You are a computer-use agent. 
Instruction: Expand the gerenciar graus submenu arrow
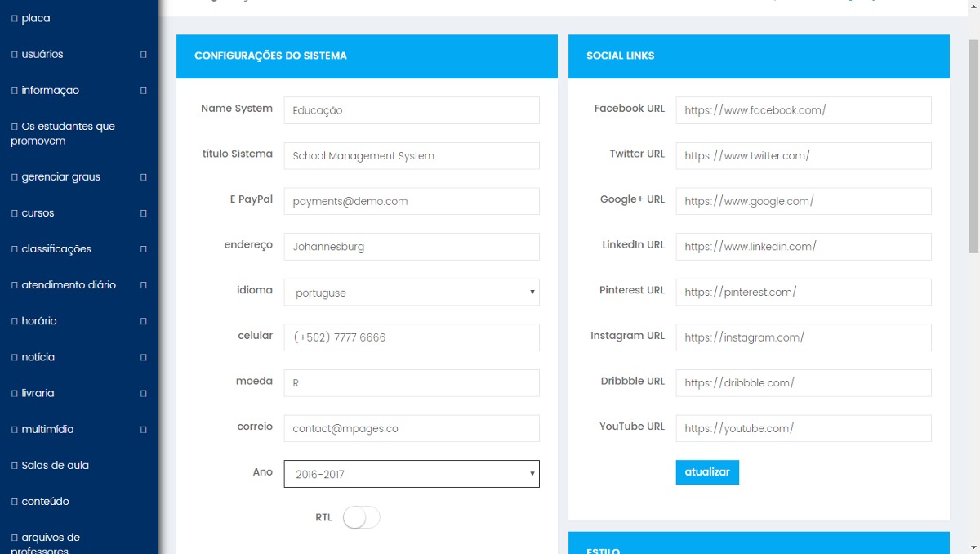pyautogui.click(x=144, y=177)
